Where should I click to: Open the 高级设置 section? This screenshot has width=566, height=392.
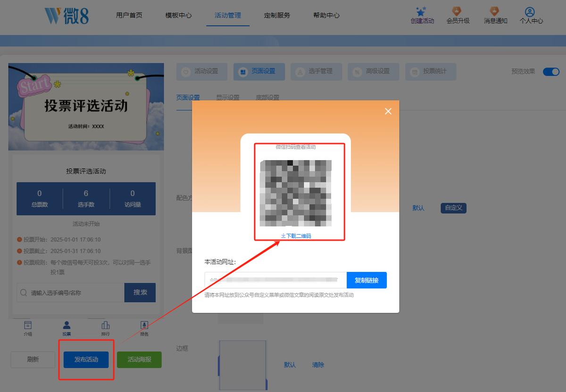(374, 72)
